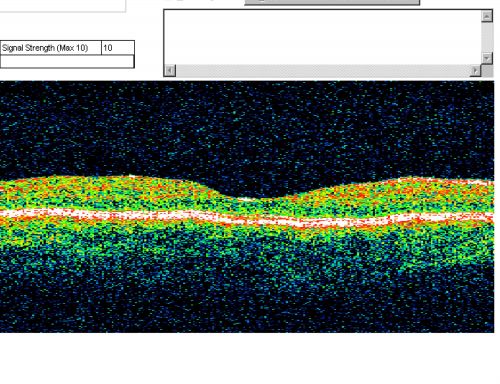Click the scroll up arrow in the text box

coord(487,16)
